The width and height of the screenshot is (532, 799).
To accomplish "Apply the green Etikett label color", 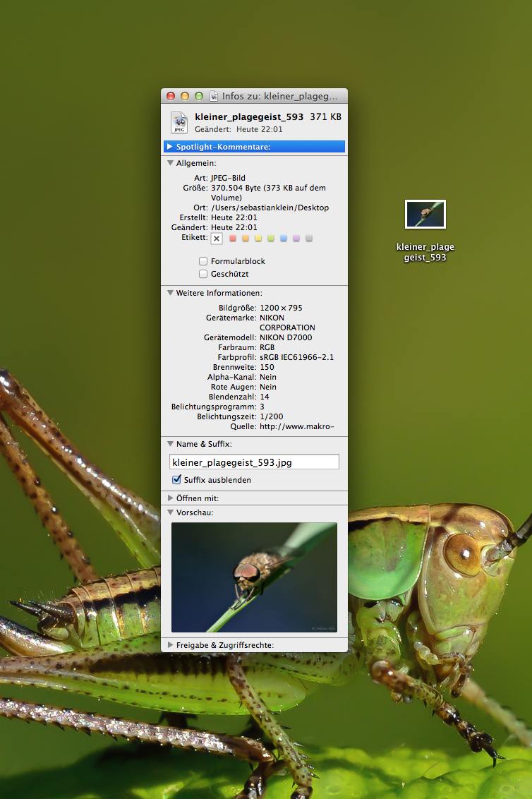I will [271, 238].
